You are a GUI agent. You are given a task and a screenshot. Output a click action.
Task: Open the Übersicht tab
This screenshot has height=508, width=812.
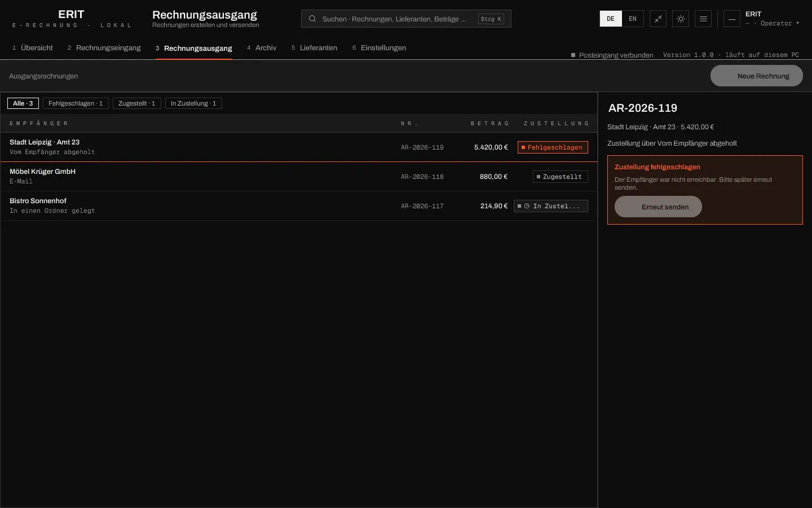[x=33, y=48]
